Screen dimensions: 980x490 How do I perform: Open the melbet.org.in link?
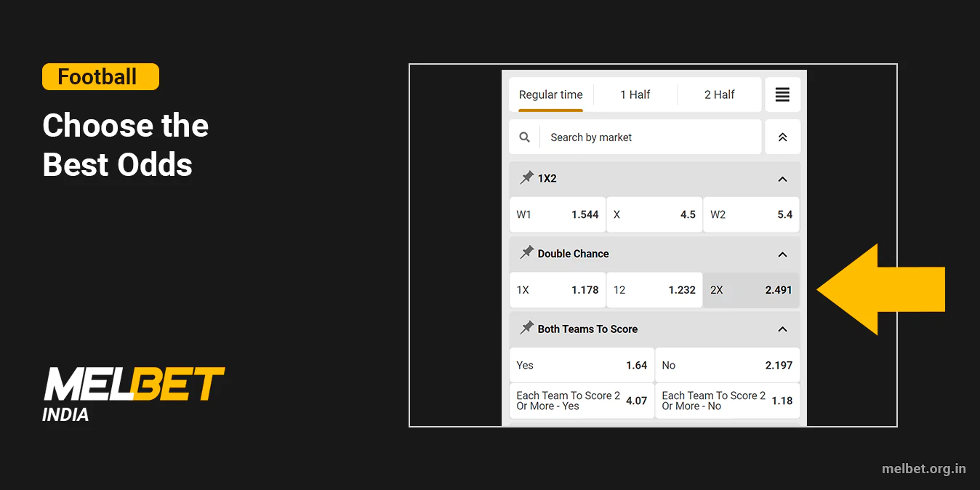[925, 470]
